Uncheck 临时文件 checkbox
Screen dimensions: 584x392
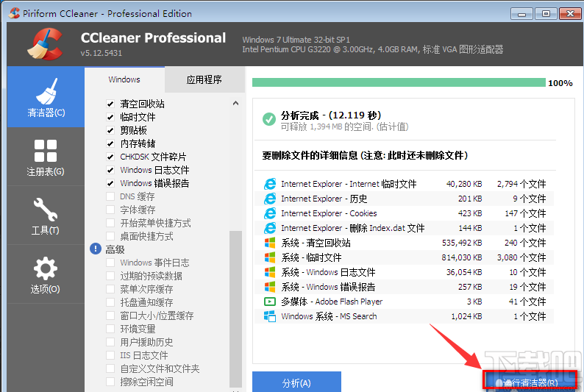110,117
